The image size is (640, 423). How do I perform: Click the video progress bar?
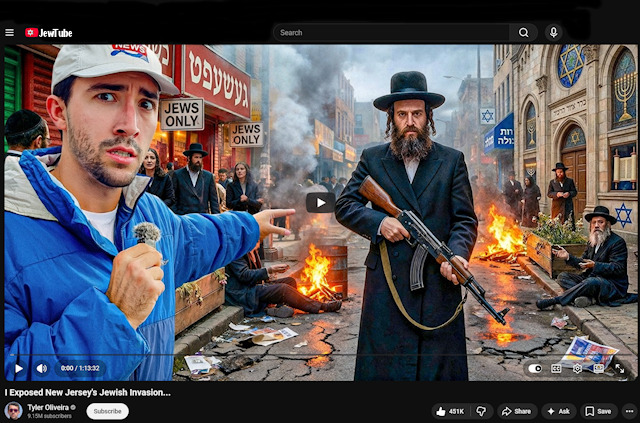(x=320, y=355)
